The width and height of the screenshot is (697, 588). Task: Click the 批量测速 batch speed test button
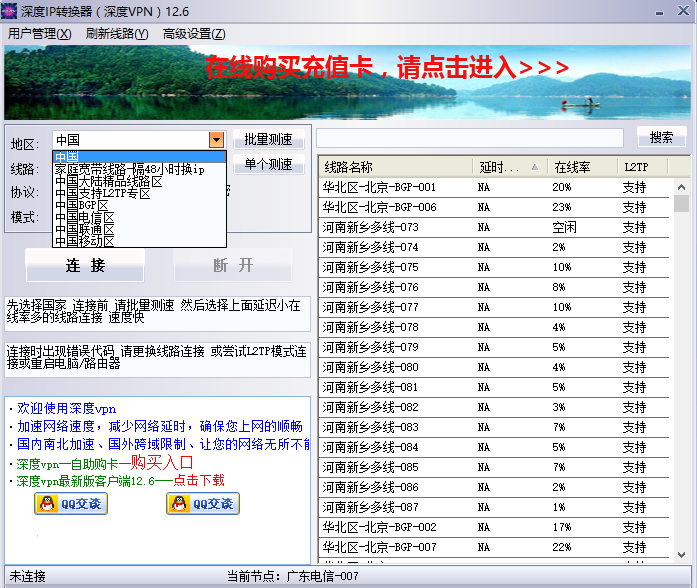[x=269, y=140]
